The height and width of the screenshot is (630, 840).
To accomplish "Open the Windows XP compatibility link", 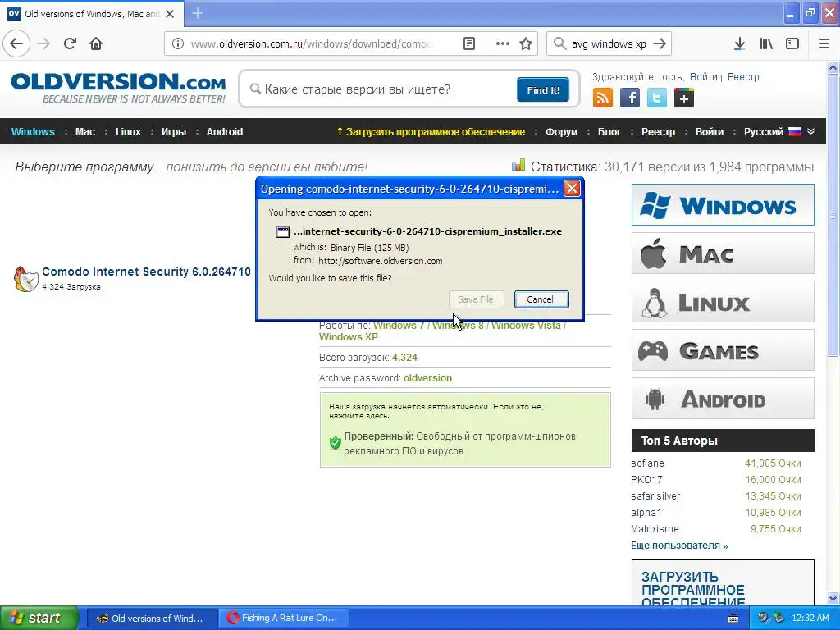I will click(348, 337).
